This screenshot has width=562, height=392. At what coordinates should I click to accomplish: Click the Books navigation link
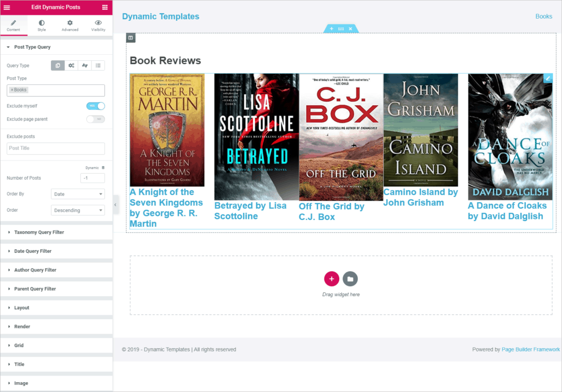543,16
